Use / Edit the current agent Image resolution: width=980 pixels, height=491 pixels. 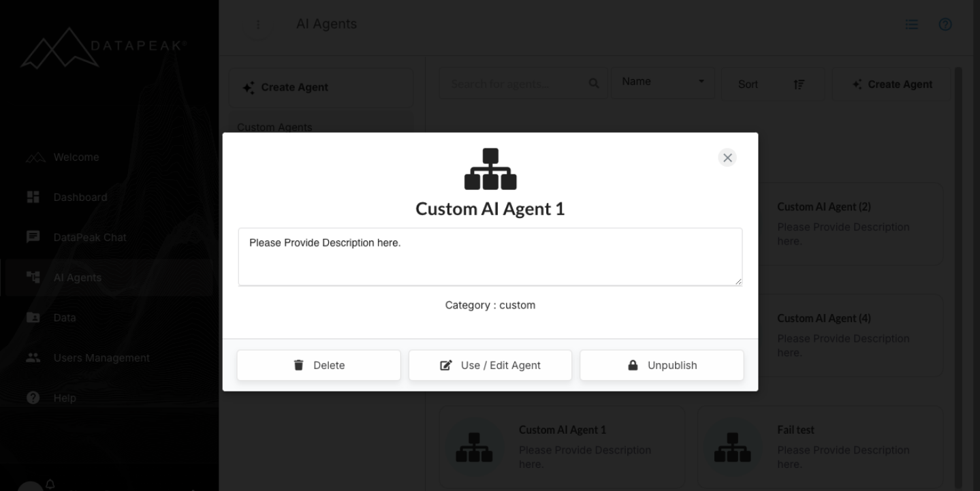point(490,365)
